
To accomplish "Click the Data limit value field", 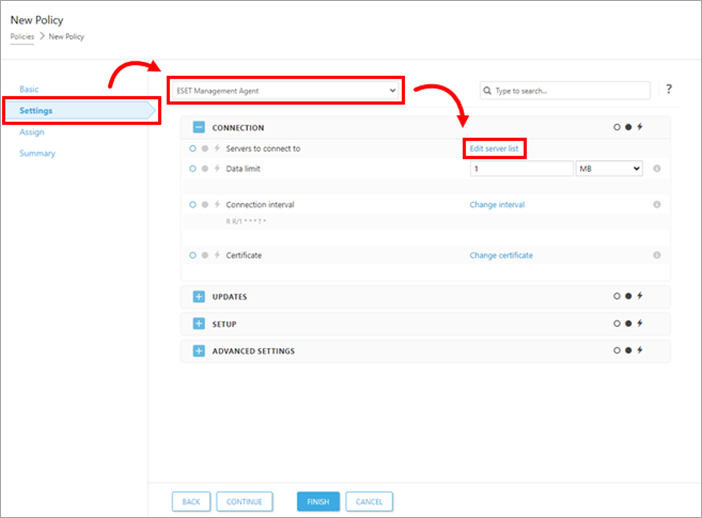I will pyautogui.click(x=521, y=169).
